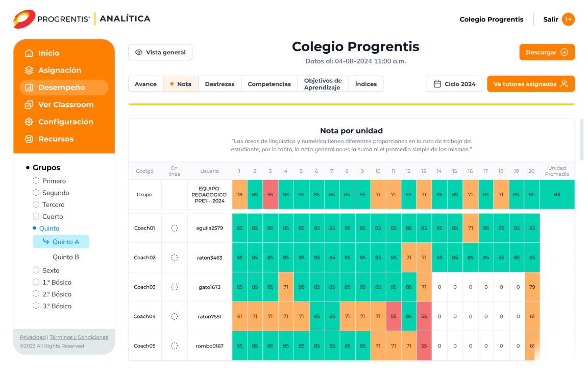This screenshot has width=588, height=368.
Task: Open the Ciclo 2024 selector
Action: 454,84
